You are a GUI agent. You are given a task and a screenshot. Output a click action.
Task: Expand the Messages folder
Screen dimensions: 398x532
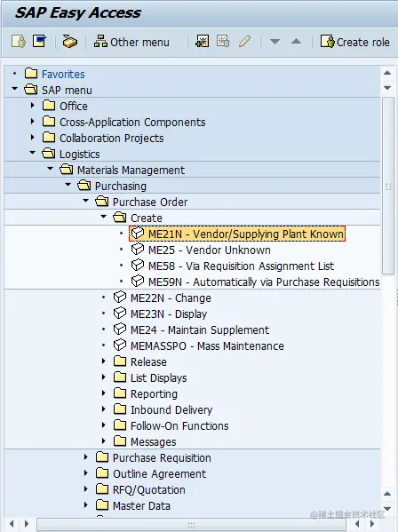pyautogui.click(x=103, y=441)
